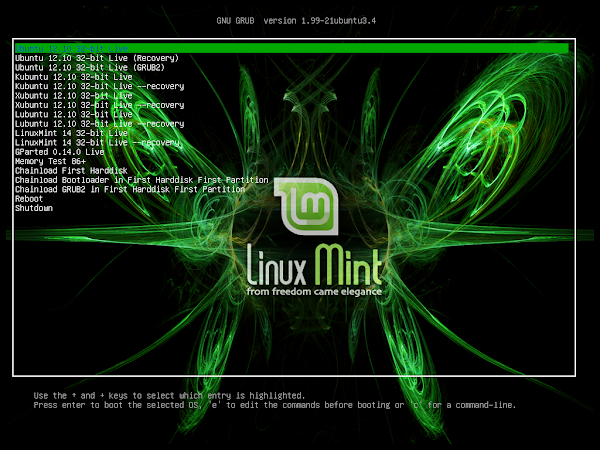Select the Memory Test 86+ entry
This screenshot has height=450, width=600.
click(50, 161)
